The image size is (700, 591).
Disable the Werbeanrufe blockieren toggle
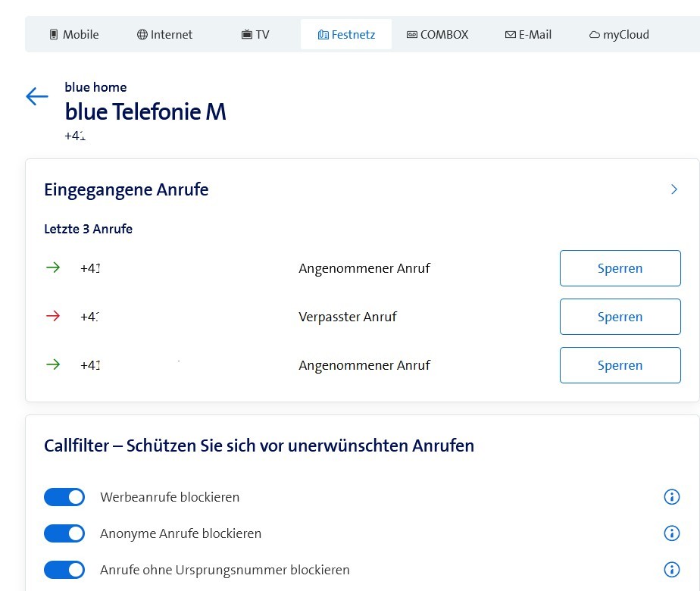64,497
